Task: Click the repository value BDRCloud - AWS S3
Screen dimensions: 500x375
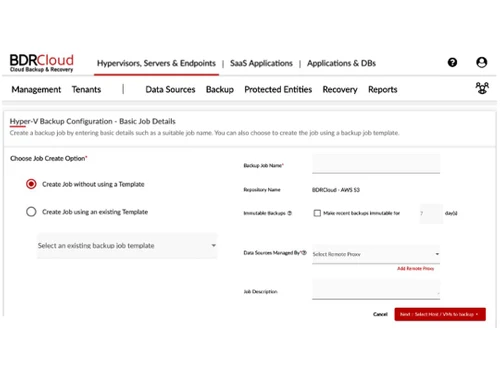Action: [336, 190]
